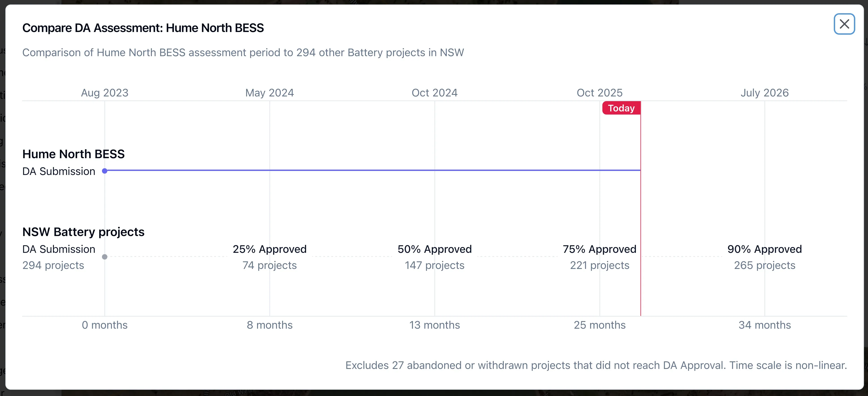Select the NSW Battery projects row label
This screenshot has height=396, width=868.
[x=83, y=232]
